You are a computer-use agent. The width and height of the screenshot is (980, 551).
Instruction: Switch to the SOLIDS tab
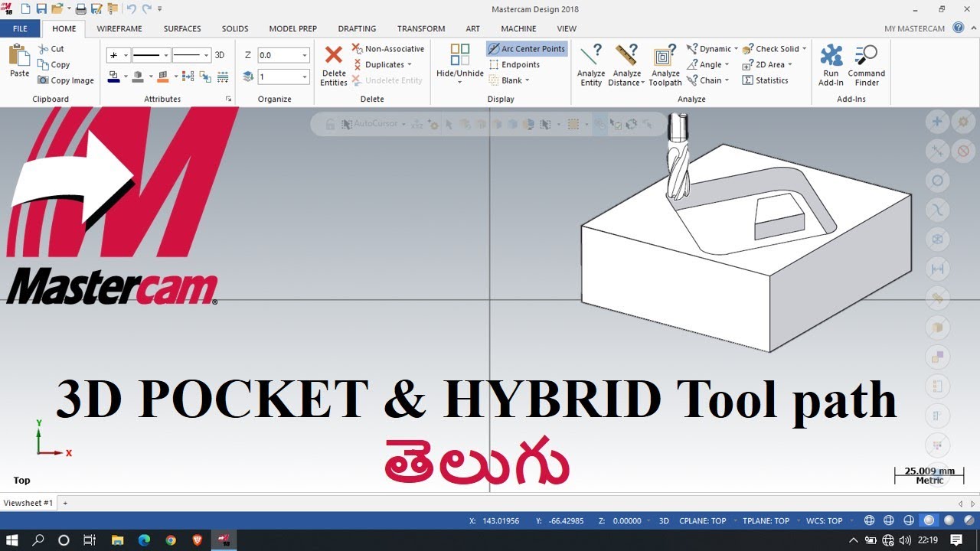pos(235,28)
